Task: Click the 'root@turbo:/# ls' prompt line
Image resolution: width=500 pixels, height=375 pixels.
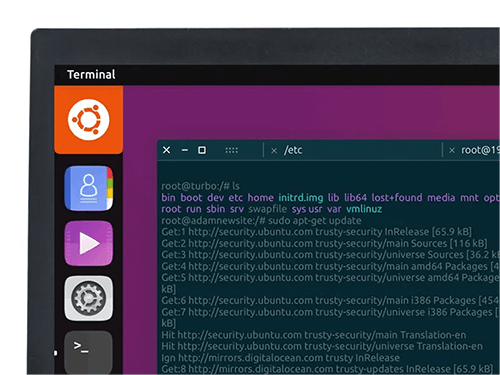Action: [x=200, y=186]
